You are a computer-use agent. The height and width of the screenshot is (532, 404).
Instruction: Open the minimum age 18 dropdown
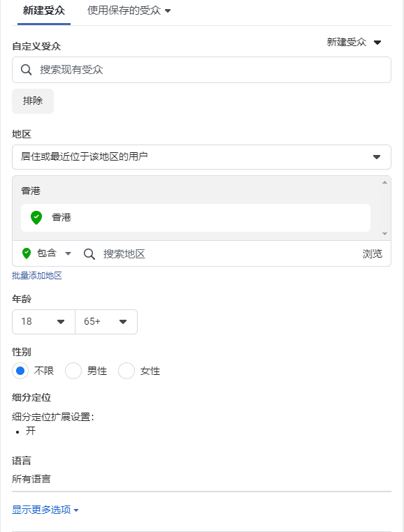click(x=43, y=322)
